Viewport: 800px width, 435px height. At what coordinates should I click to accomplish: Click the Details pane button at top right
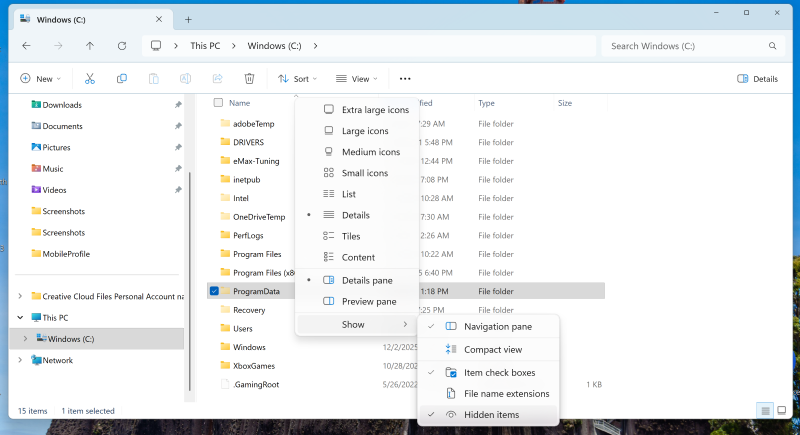pos(757,79)
